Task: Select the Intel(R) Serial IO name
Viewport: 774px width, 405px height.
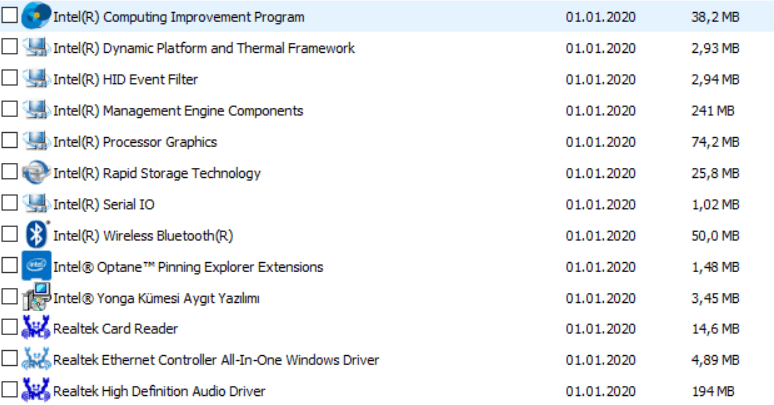Action: point(104,204)
